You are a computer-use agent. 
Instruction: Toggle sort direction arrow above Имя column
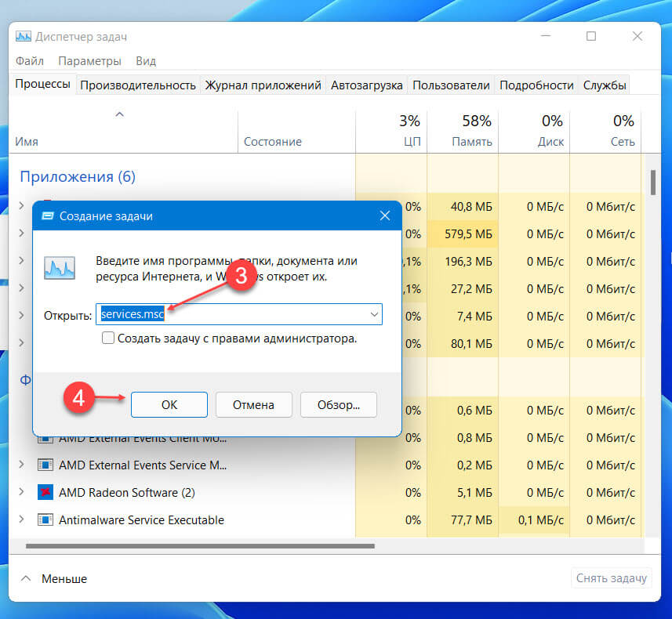(x=119, y=114)
